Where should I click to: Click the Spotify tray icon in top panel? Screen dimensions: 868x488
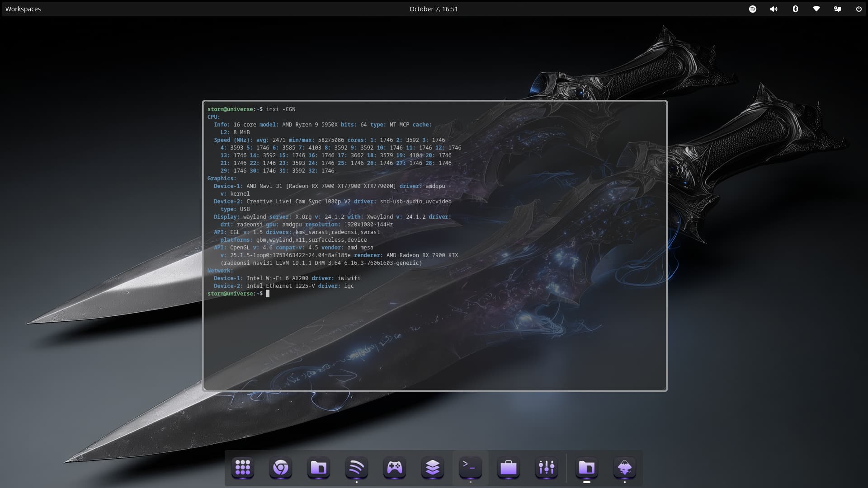tap(753, 9)
